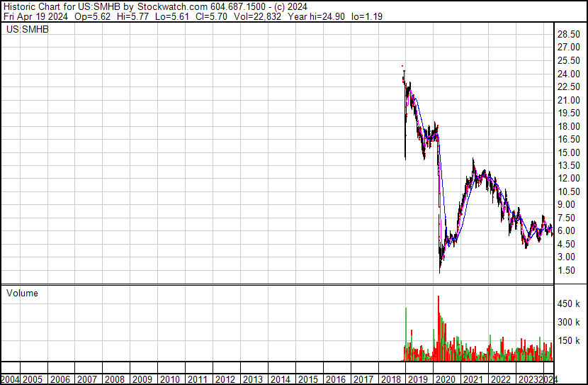Click the 2008 year label on the time axis
This screenshot has width=588, height=385.
pos(115,379)
